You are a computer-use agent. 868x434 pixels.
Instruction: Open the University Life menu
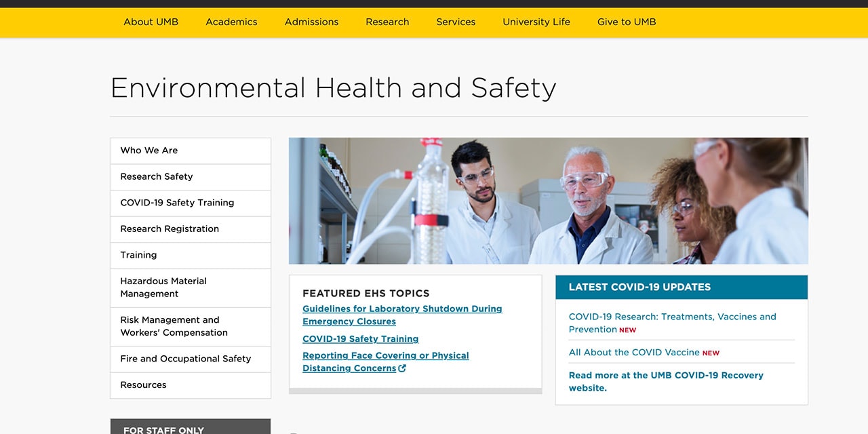536,22
